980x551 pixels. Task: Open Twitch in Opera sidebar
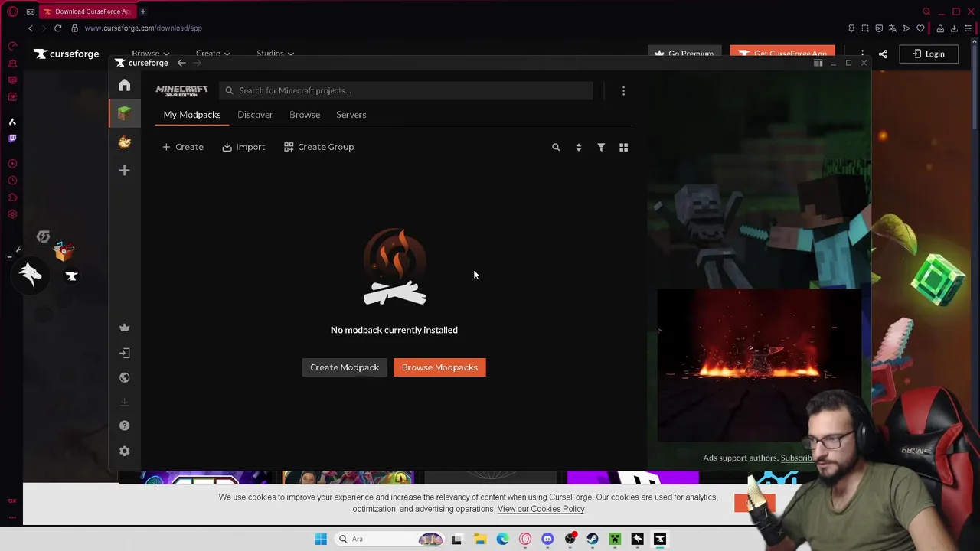click(12, 139)
